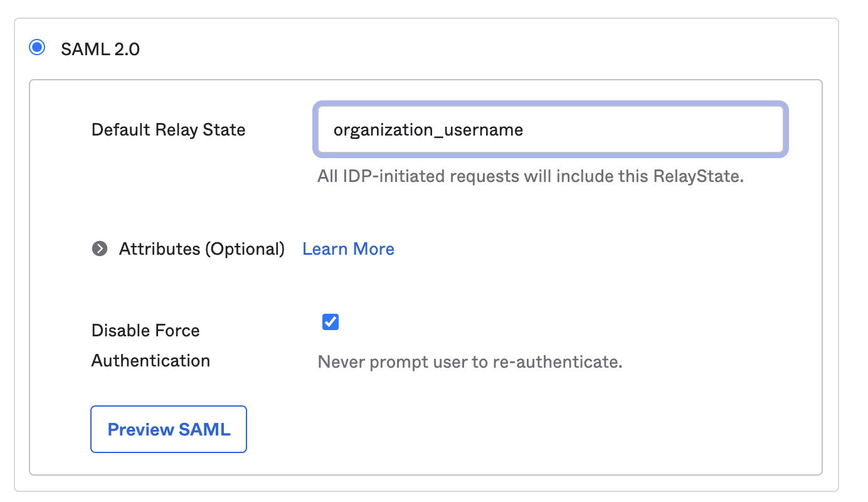Toggle the re-authentication prompt checkbox
The width and height of the screenshot is (868, 502).
click(329, 321)
